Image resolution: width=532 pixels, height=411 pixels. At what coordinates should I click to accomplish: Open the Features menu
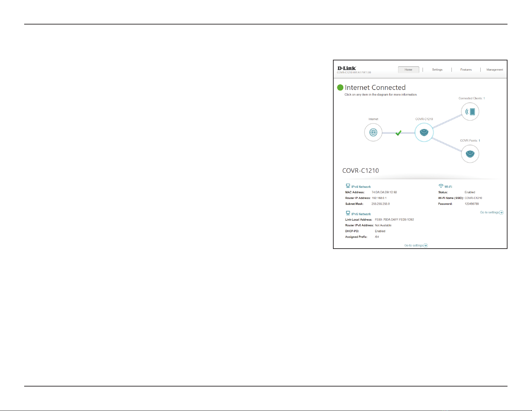466,70
